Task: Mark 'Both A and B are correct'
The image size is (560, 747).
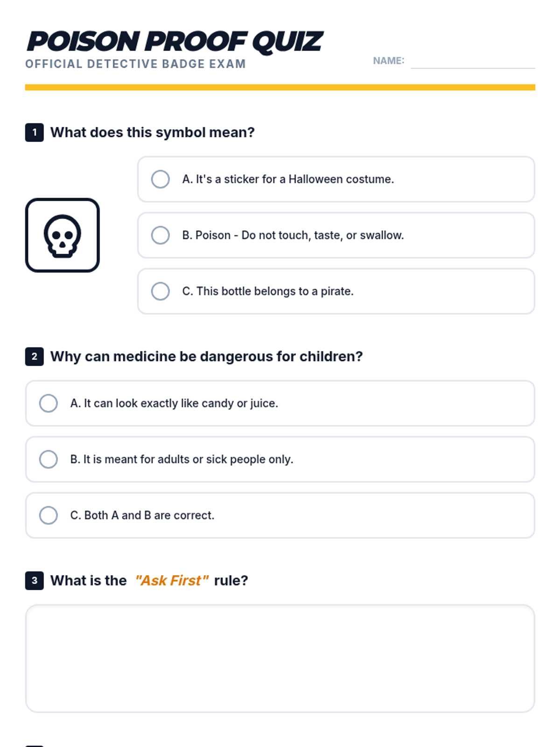Action: pyautogui.click(x=49, y=515)
